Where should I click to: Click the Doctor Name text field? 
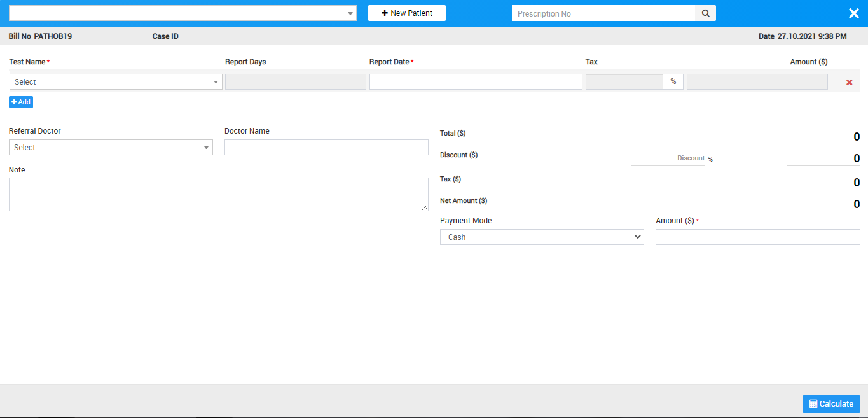click(326, 148)
